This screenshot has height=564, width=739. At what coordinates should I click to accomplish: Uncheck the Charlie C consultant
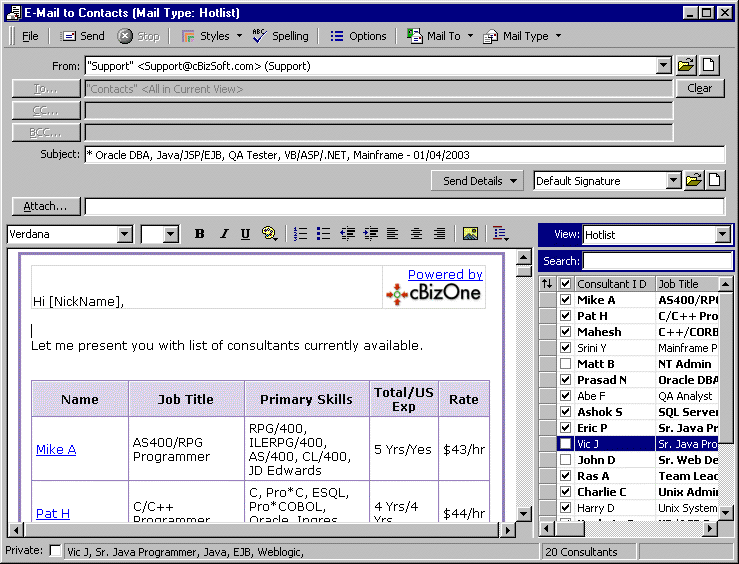[566, 492]
